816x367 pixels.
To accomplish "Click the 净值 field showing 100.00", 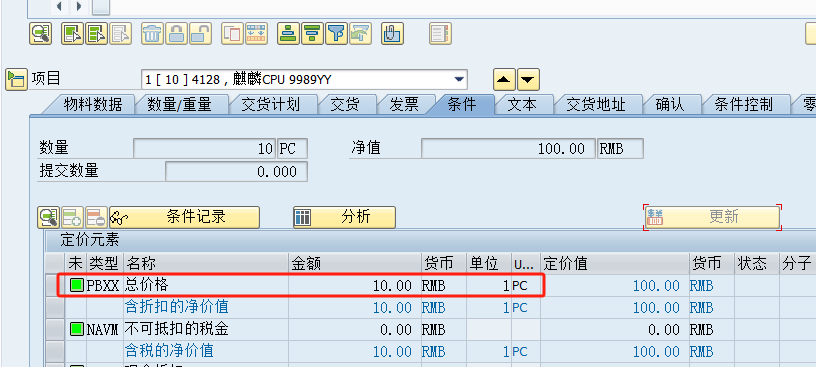I will 508,148.
